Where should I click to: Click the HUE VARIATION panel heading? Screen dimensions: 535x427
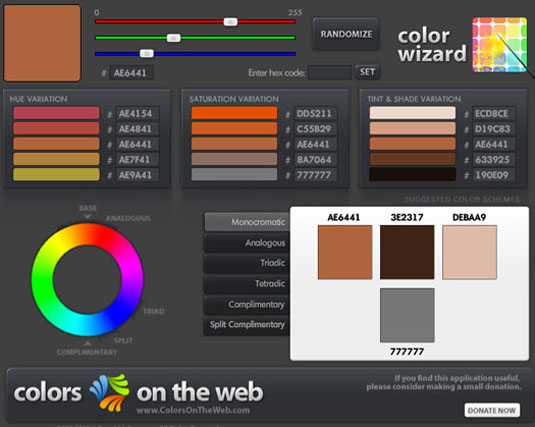coord(39,99)
